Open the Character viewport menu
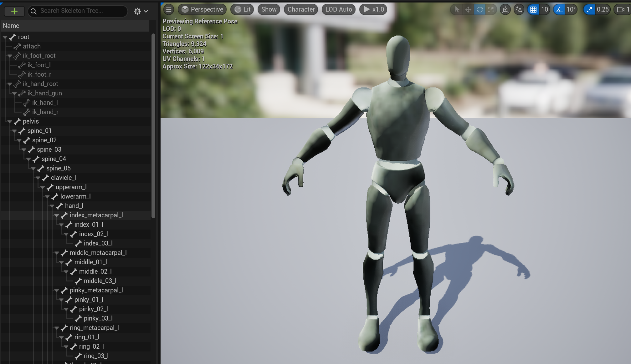 (x=301, y=9)
